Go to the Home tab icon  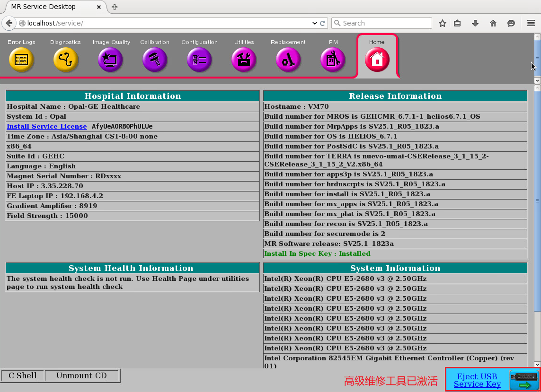pos(377,60)
